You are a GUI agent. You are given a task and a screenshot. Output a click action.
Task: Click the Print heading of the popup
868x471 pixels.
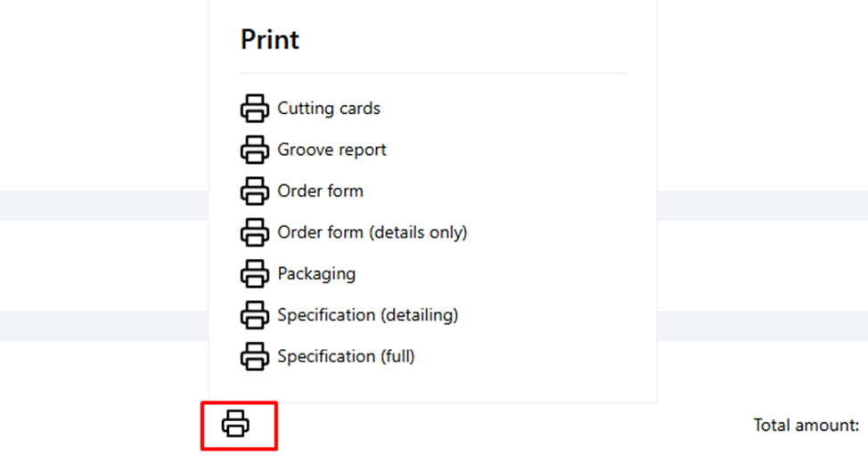(x=270, y=40)
